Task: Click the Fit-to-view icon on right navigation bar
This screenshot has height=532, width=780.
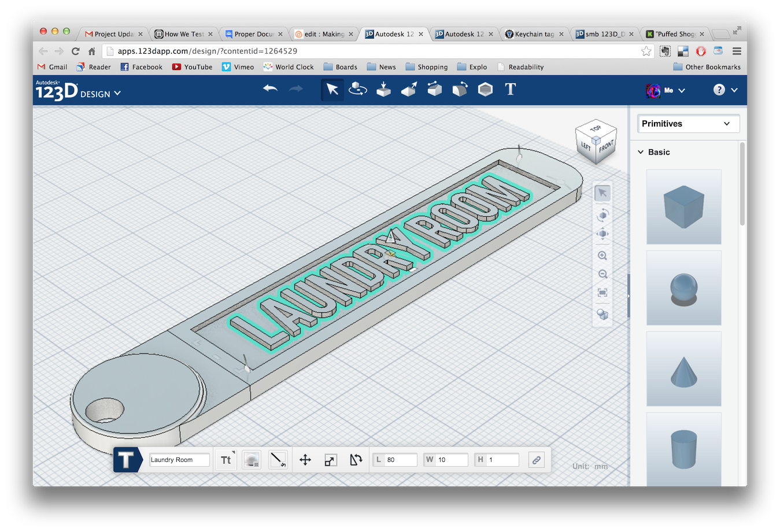Action: tap(602, 293)
